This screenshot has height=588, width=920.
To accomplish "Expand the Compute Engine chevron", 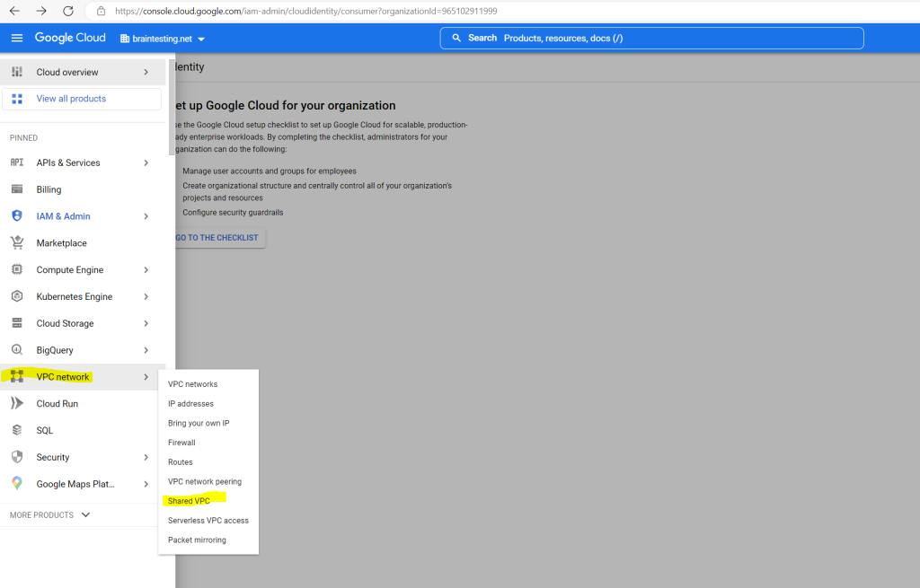I will pyautogui.click(x=146, y=269).
